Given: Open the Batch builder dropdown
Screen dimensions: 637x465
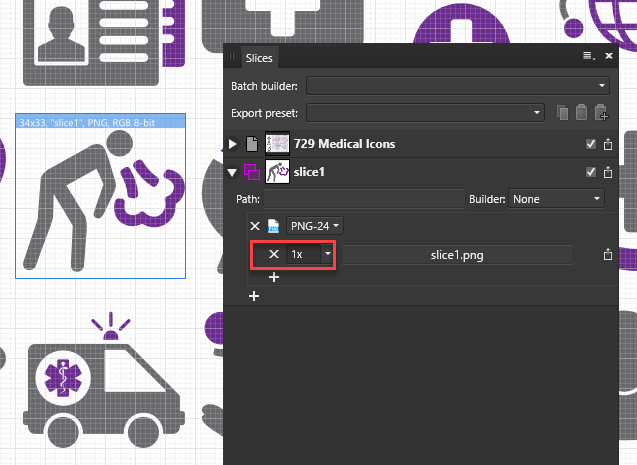Looking at the screenshot, I should tap(457, 86).
